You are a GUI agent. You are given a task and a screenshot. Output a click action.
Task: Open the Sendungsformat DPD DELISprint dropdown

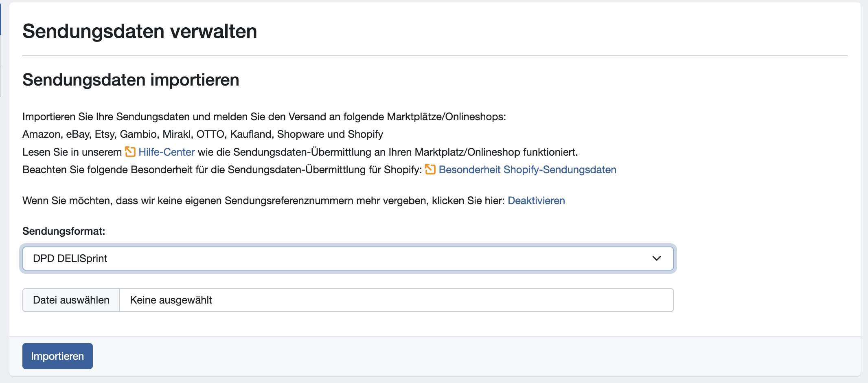click(348, 258)
